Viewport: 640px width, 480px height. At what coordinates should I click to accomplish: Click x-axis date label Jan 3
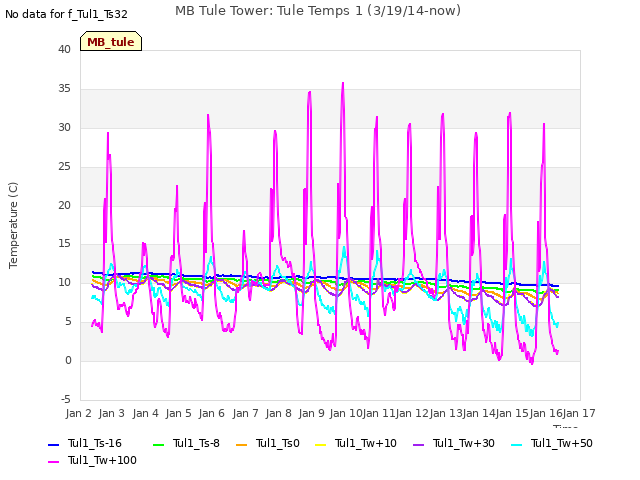[x=111, y=413]
